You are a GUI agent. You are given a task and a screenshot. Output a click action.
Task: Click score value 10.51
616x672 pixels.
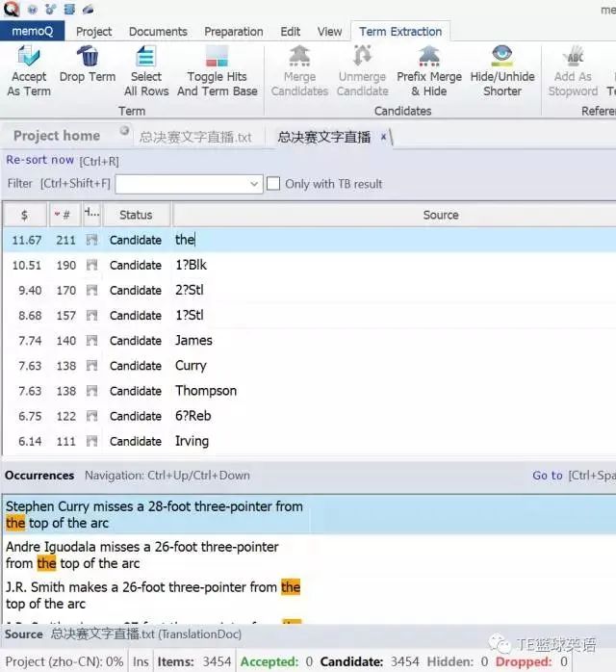click(27, 266)
